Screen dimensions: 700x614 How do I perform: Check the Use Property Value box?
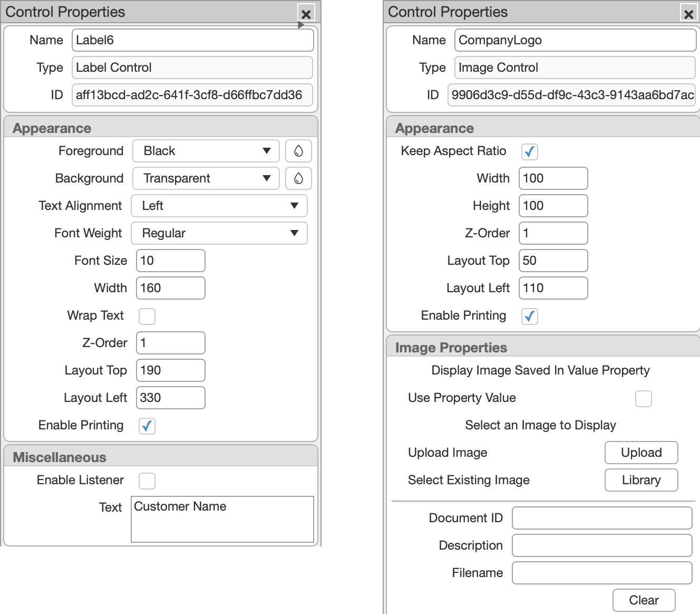644,399
